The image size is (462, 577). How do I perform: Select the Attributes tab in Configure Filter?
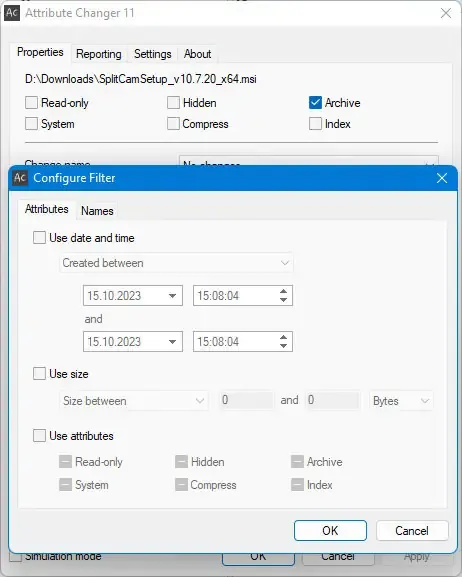point(47,209)
